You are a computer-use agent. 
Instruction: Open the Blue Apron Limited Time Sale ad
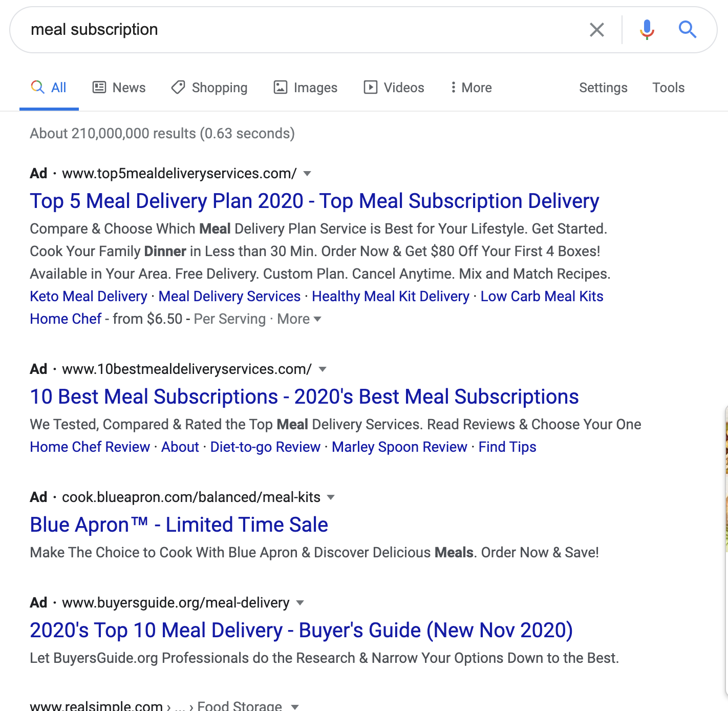(179, 524)
